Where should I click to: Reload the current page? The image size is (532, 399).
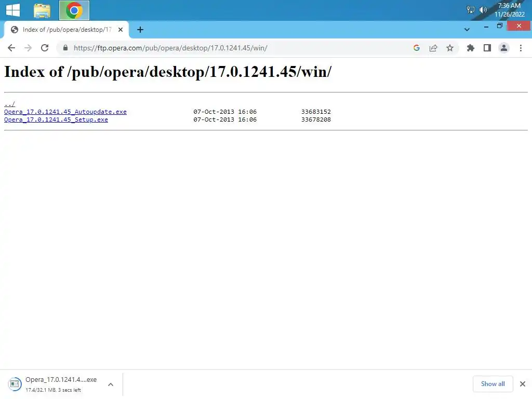pyautogui.click(x=45, y=48)
